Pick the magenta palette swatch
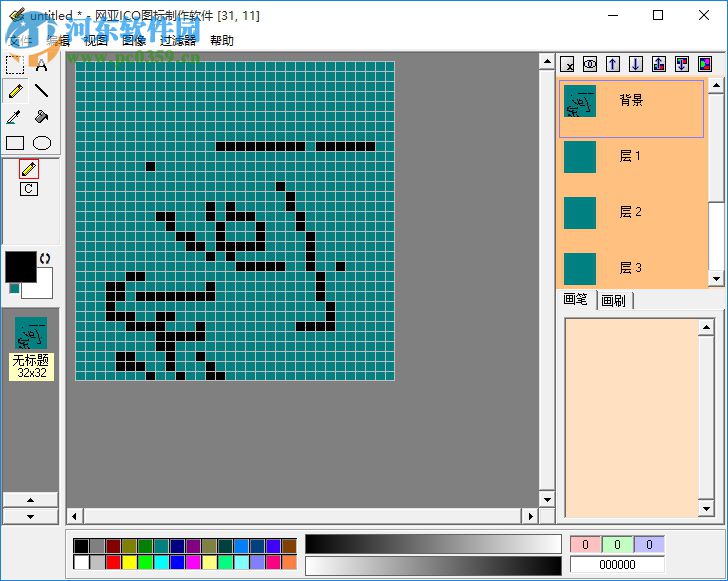This screenshot has height=581, width=728. pyautogui.click(x=193, y=562)
